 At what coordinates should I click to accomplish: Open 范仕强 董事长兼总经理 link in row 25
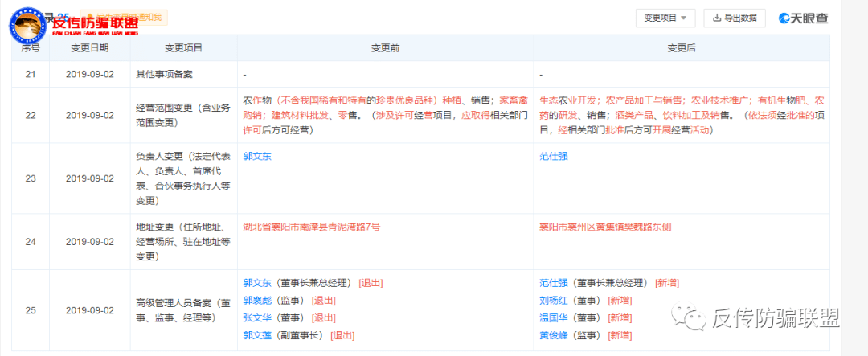pyautogui.click(x=554, y=283)
